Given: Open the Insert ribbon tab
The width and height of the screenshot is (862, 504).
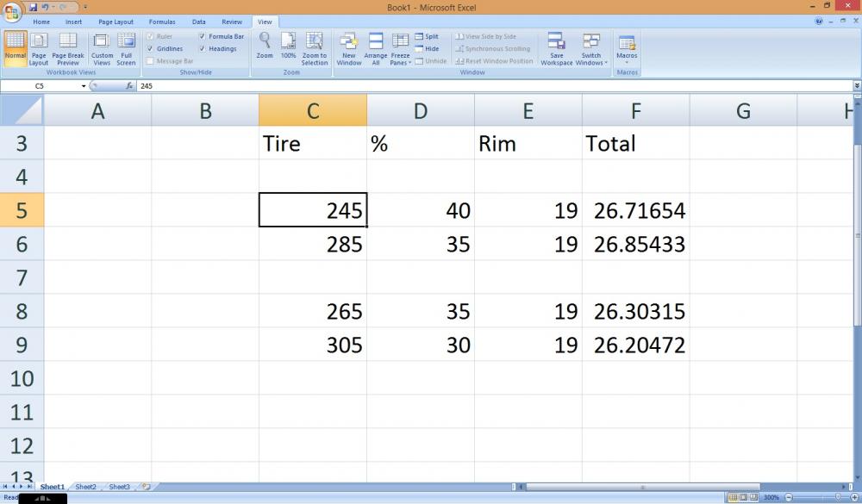Looking at the screenshot, I should click(x=73, y=22).
